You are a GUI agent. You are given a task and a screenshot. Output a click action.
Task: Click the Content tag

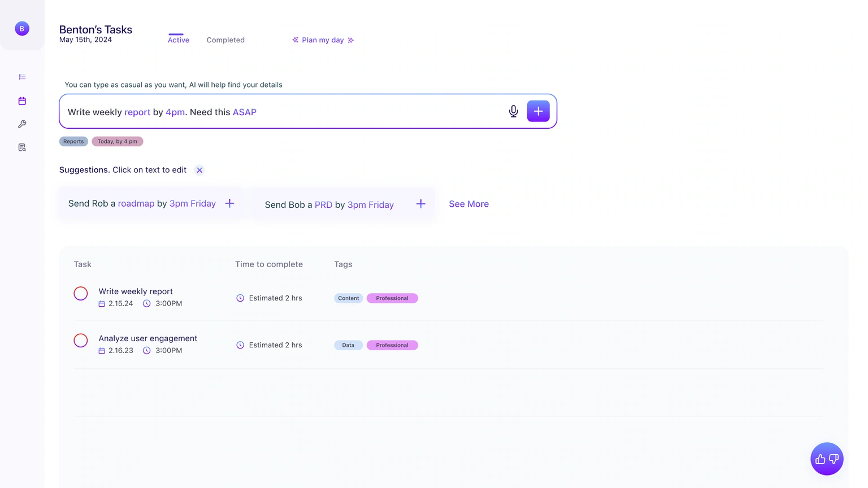point(349,298)
